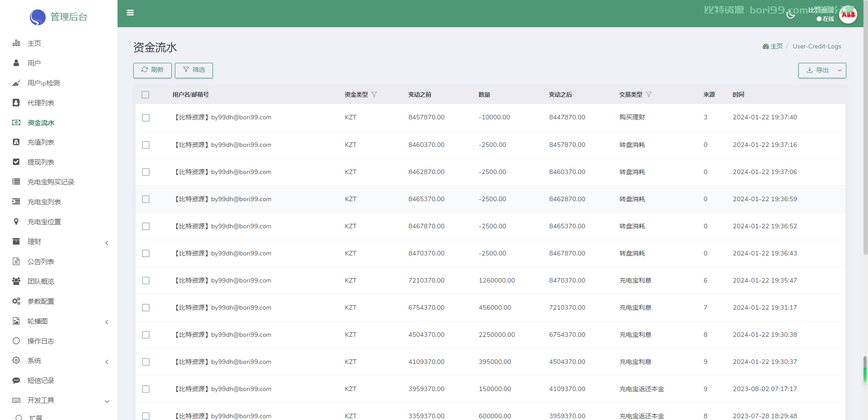Click the 数量 column header
This screenshot has height=420, width=868.
[x=484, y=94]
